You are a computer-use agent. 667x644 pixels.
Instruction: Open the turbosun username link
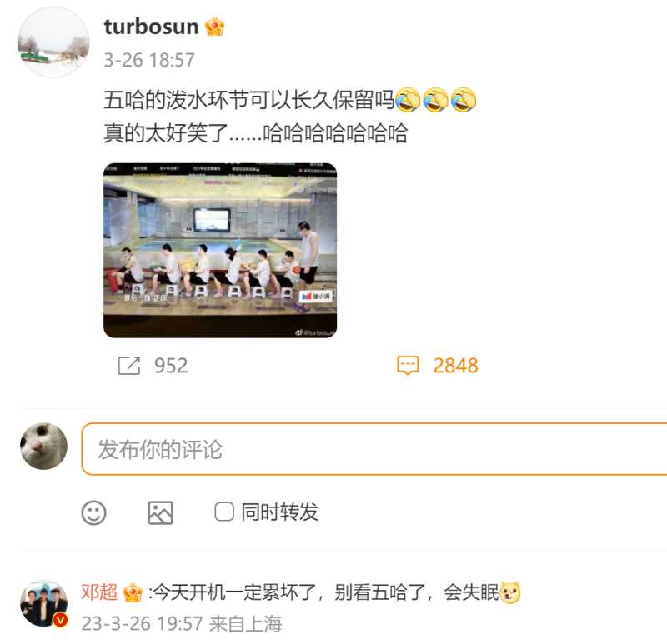(151, 27)
